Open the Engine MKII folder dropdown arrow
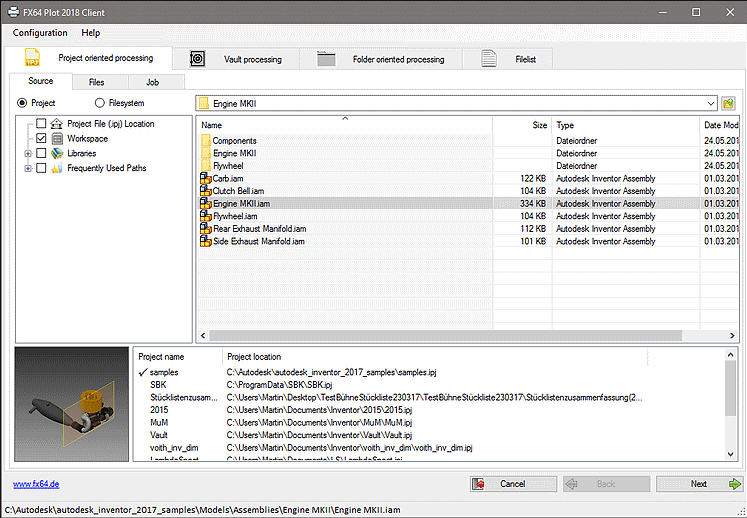 coord(710,103)
